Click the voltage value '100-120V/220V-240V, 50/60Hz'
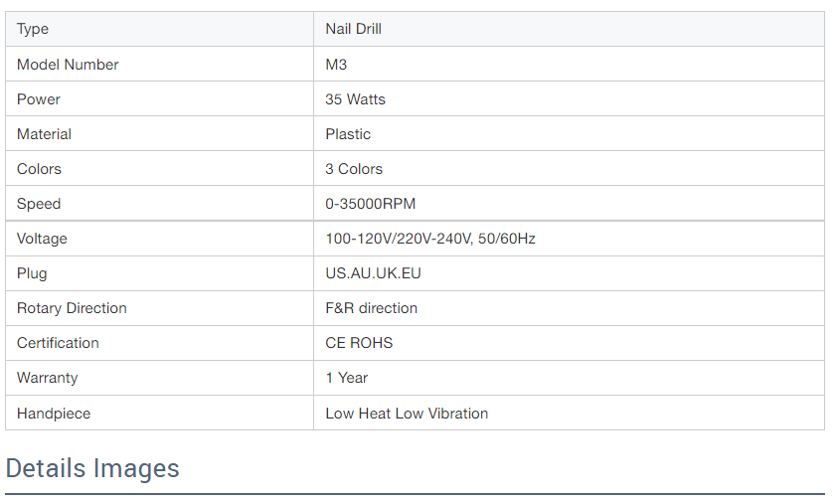This screenshot has width=835, height=504. 430,239
